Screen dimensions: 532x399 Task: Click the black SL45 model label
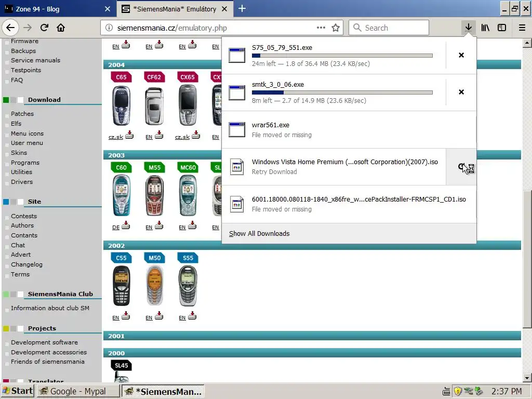point(121,365)
